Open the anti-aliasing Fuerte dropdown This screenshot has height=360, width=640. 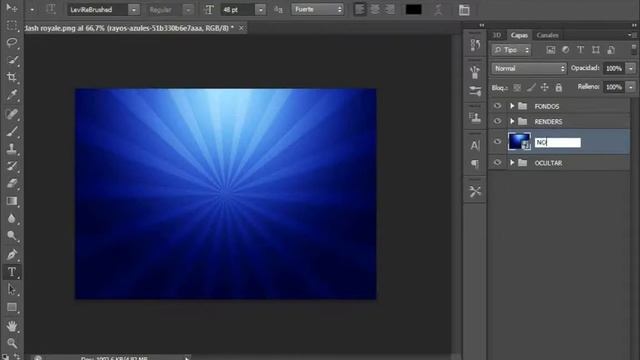click(x=317, y=9)
